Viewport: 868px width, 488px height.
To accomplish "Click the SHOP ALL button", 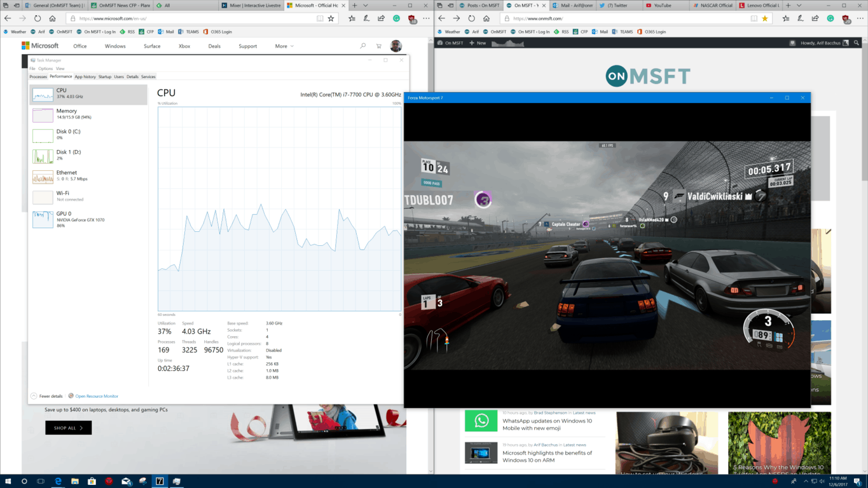I will click(x=68, y=428).
